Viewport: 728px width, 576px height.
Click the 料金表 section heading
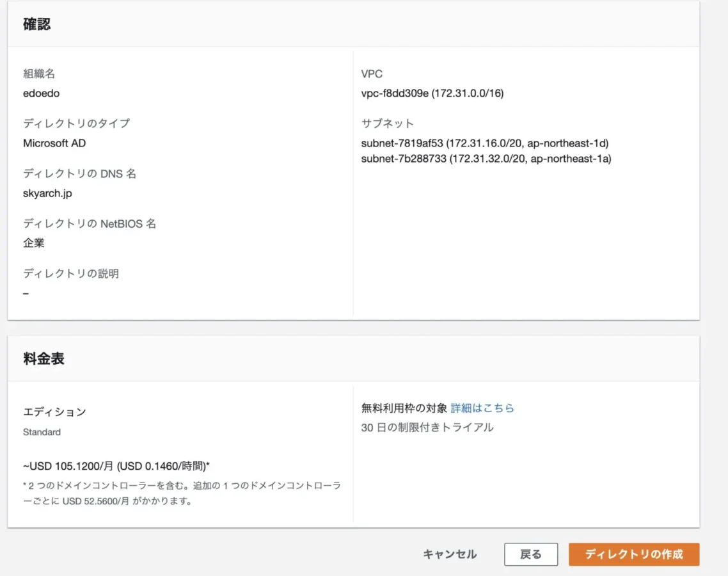click(x=44, y=358)
